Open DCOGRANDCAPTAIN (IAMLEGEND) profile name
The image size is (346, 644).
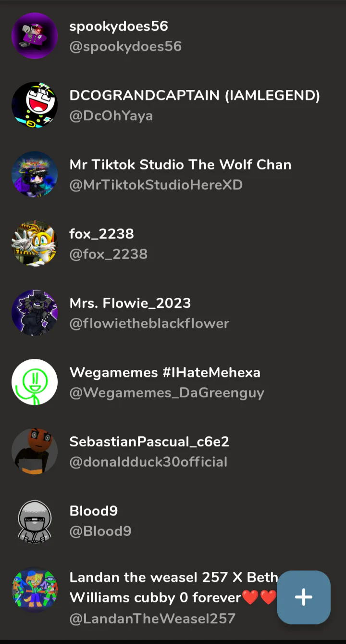pos(195,96)
